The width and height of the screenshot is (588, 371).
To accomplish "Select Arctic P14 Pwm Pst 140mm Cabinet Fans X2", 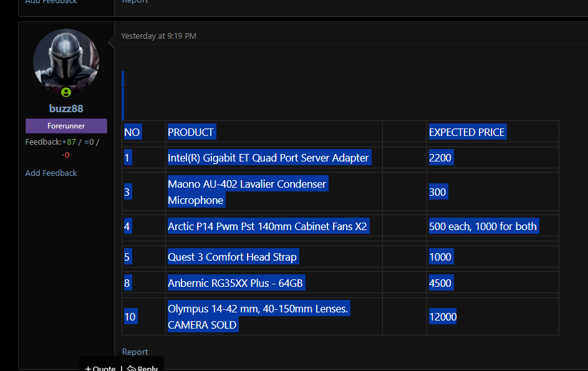I will (x=267, y=226).
